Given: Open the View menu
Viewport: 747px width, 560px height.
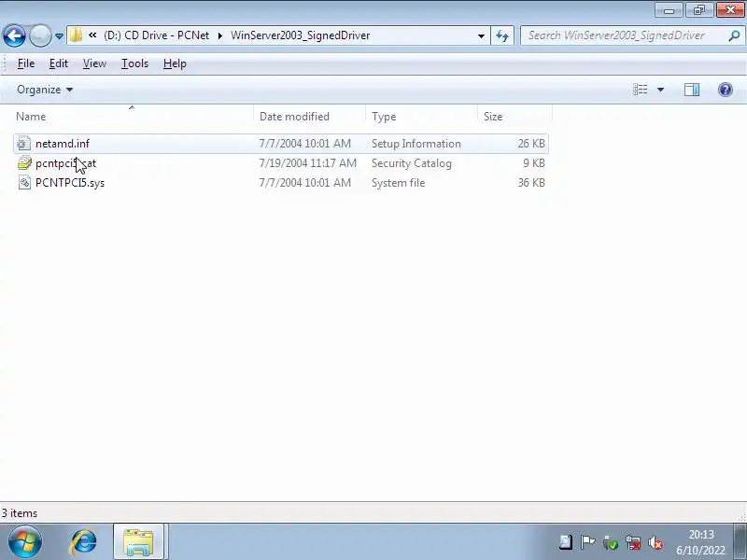Looking at the screenshot, I should (x=94, y=63).
